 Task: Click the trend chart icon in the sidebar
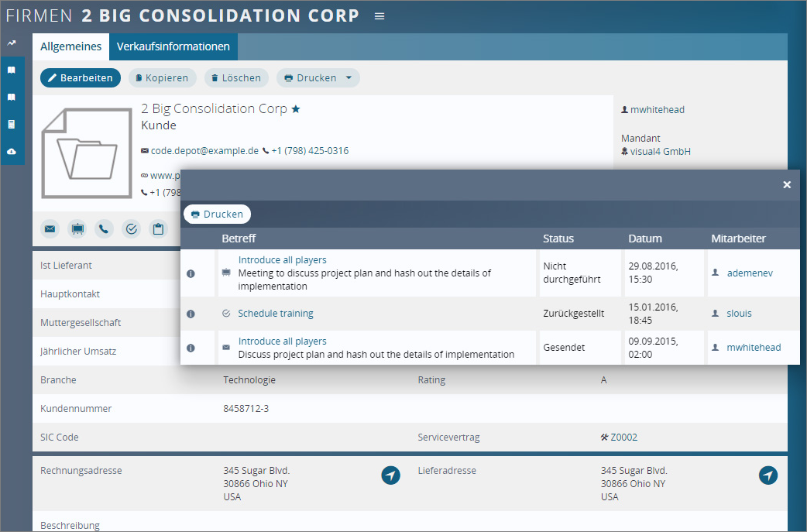click(12, 43)
